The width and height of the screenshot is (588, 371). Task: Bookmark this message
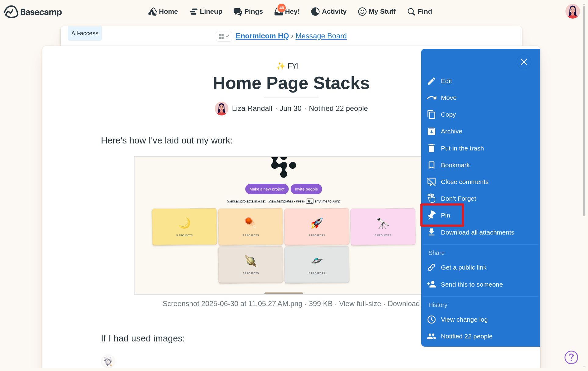pos(455,165)
